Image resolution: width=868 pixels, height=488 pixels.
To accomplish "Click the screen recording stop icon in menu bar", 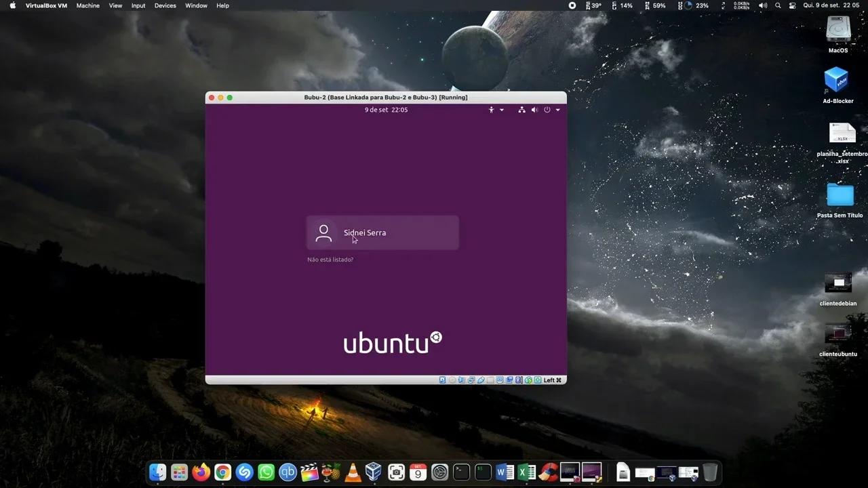I will [x=572, y=5].
